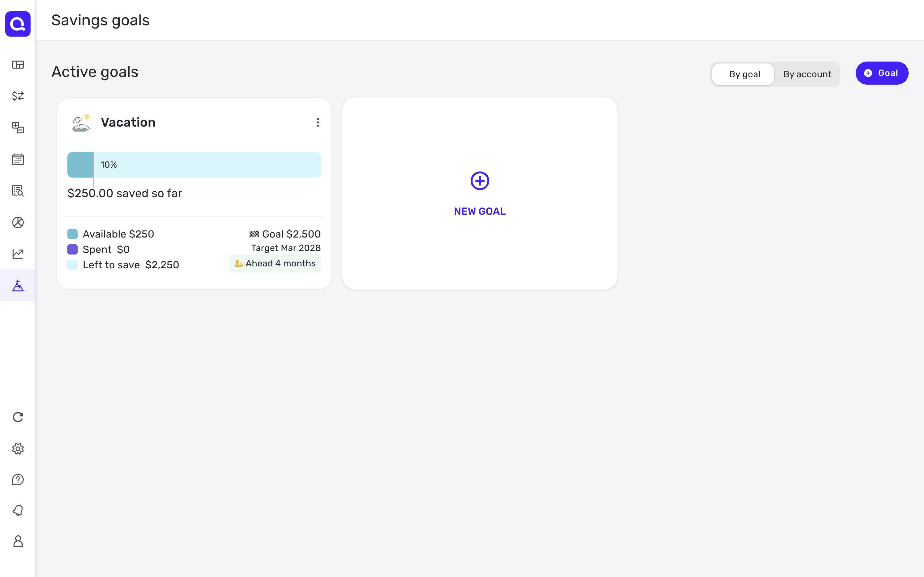Open the trends line chart icon
The image size is (924, 577).
(18, 254)
